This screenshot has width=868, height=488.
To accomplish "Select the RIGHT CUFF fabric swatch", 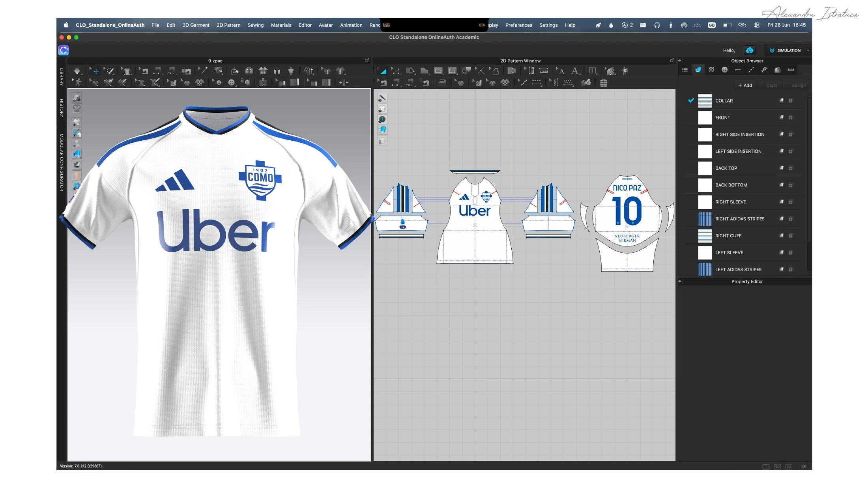I will [705, 236].
